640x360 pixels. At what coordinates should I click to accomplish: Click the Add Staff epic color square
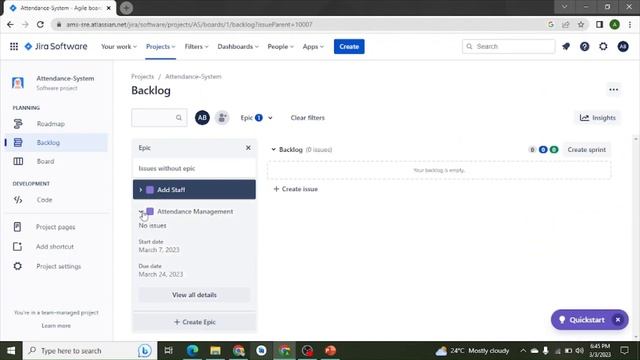(x=150, y=190)
